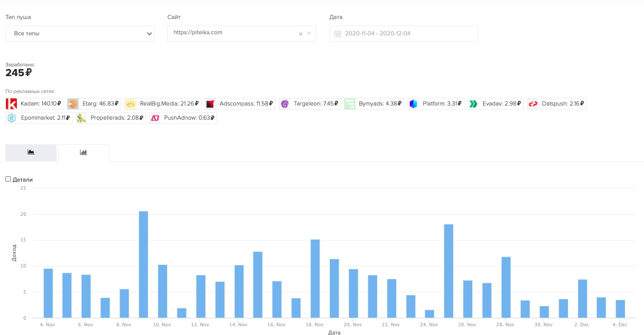Viewport: 644px width, 335px height.
Task: Click the Epommarket logo icon
Action: (x=11, y=118)
